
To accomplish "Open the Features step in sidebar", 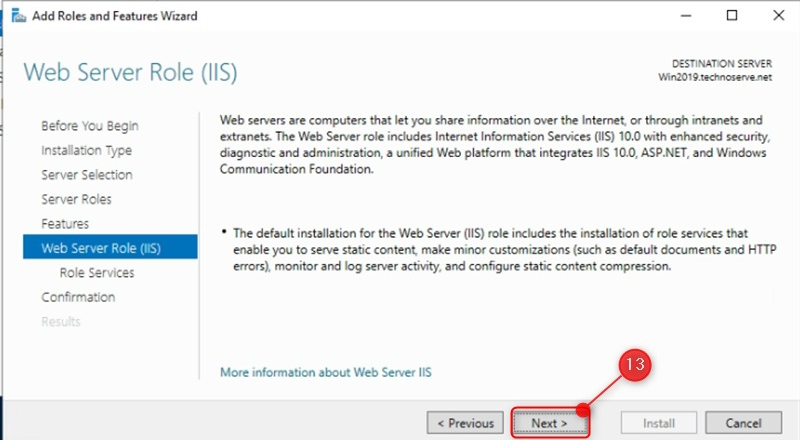I will (x=65, y=224).
